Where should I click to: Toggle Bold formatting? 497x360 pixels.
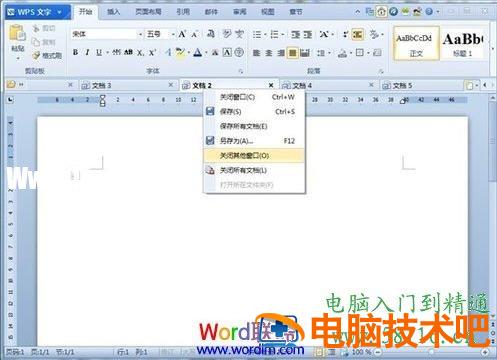point(75,52)
